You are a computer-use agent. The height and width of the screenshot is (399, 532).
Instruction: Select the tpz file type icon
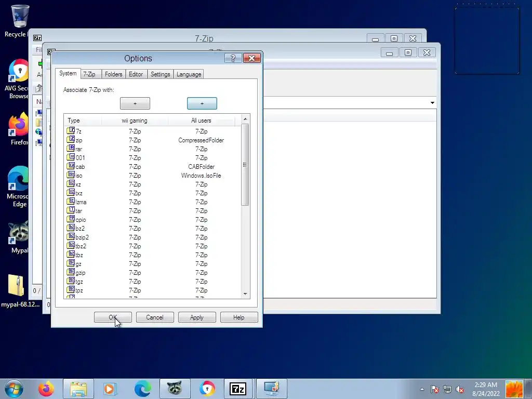(x=71, y=289)
